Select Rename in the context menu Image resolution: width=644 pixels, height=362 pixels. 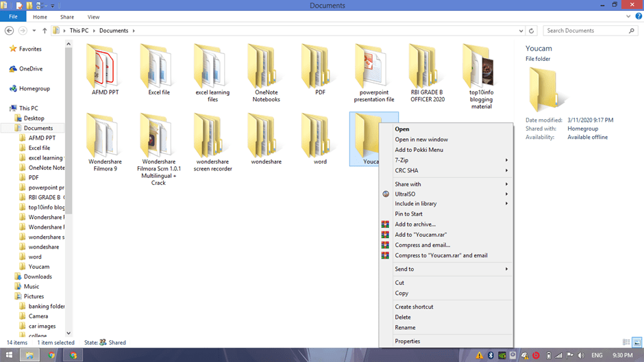[405, 327]
